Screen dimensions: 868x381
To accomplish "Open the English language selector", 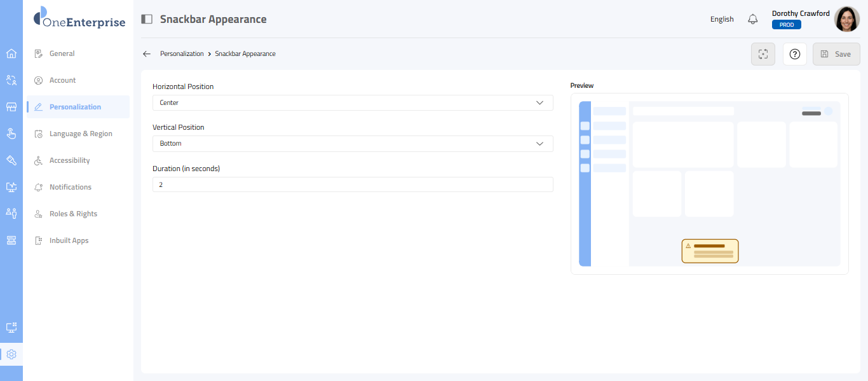I will tap(722, 19).
